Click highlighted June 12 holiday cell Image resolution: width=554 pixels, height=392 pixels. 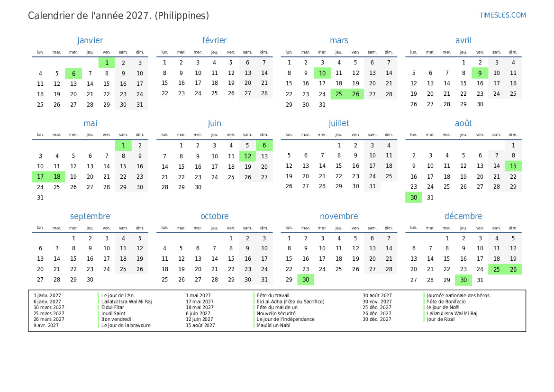[248, 156]
